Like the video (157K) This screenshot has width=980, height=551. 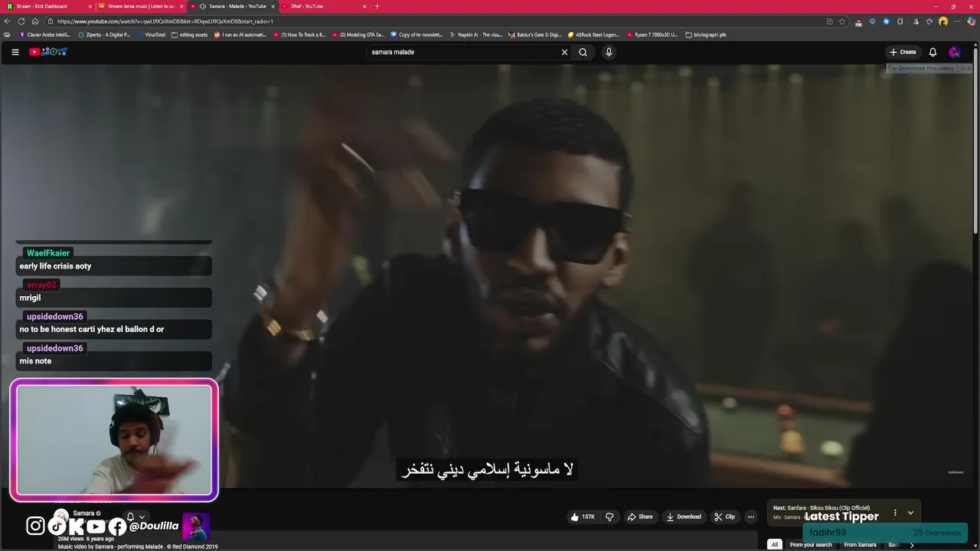(x=583, y=517)
